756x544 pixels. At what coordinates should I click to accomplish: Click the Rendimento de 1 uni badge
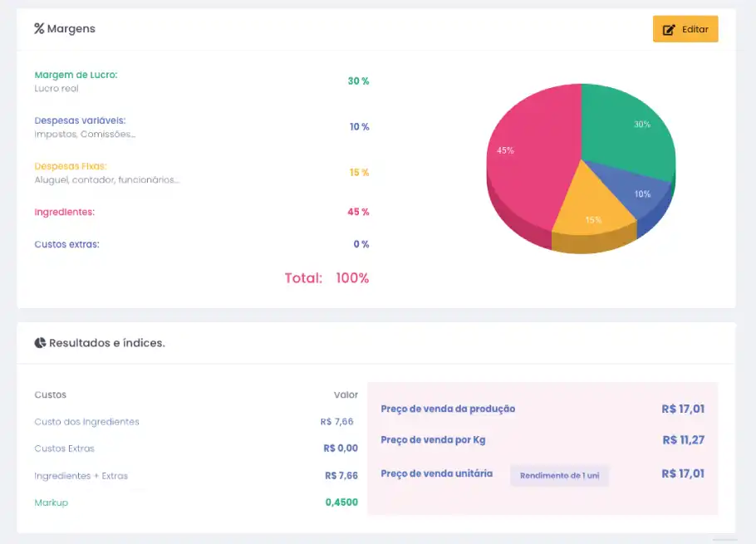tap(559, 476)
